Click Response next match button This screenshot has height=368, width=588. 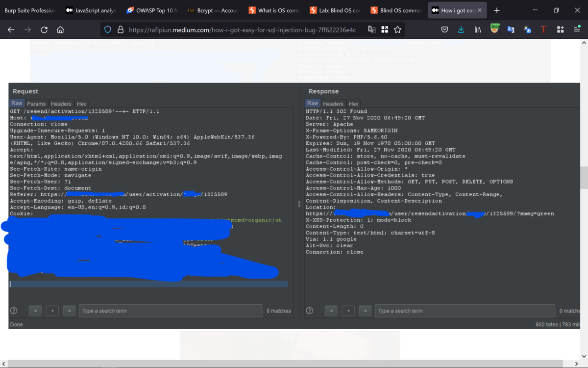(x=365, y=311)
